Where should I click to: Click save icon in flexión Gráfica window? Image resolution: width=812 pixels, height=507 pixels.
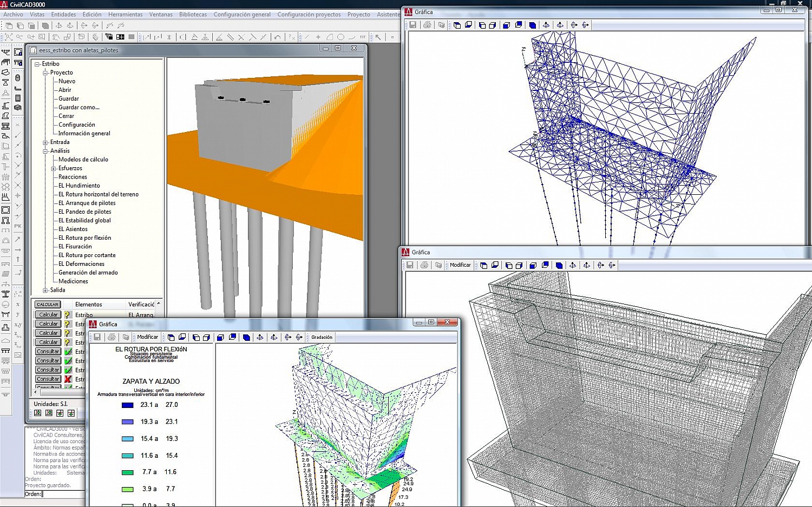click(97, 337)
